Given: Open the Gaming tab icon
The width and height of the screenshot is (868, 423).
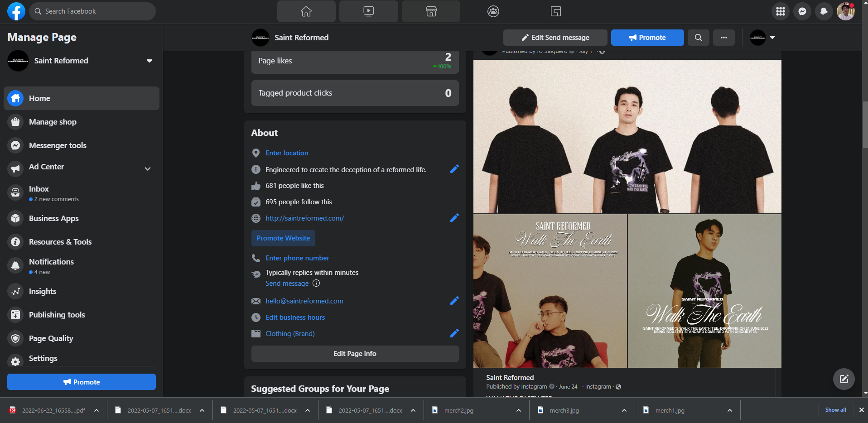Looking at the screenshot, I should click(556, 11).
